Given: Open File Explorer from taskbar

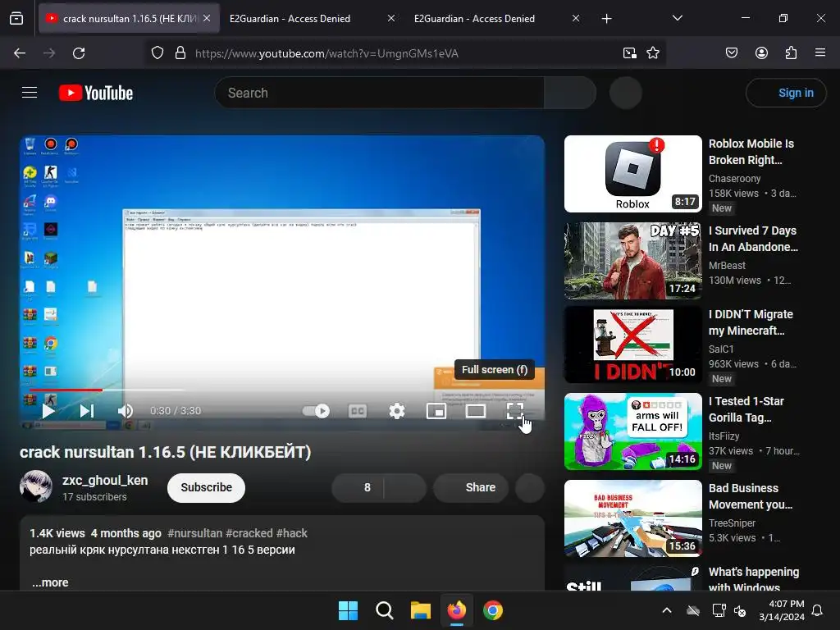Looking at the screenshot, I should pos(421,610).
